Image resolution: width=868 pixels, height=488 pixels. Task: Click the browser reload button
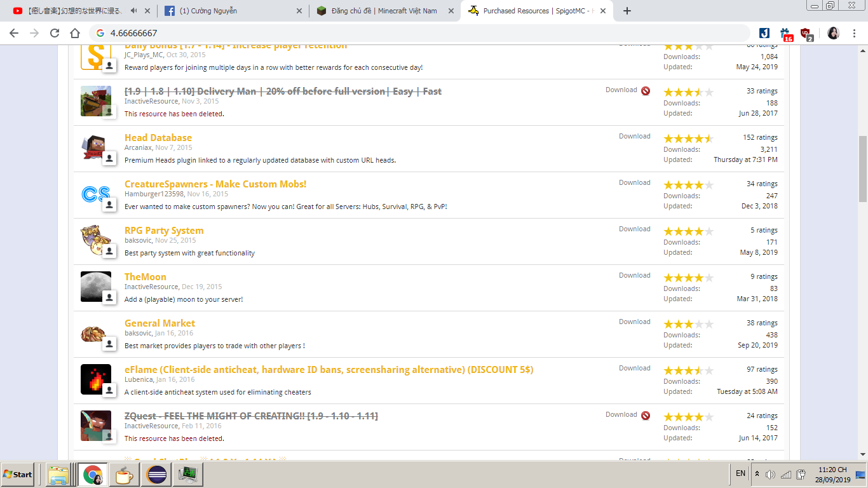55,33
